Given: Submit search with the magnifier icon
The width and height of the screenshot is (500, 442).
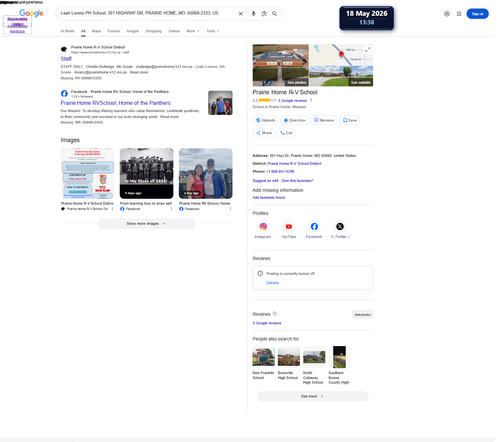Looking at the screenshot, I should [x=274, y=14].
